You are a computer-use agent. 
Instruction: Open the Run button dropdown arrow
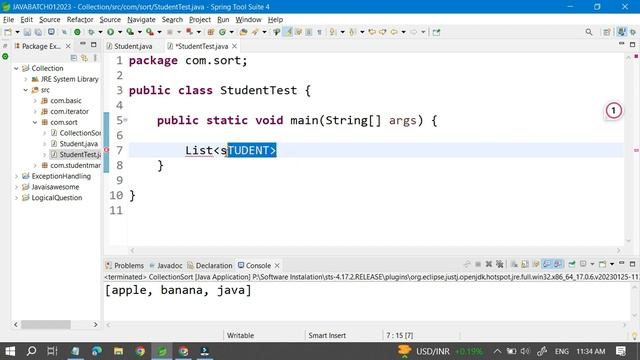(120, 32)
